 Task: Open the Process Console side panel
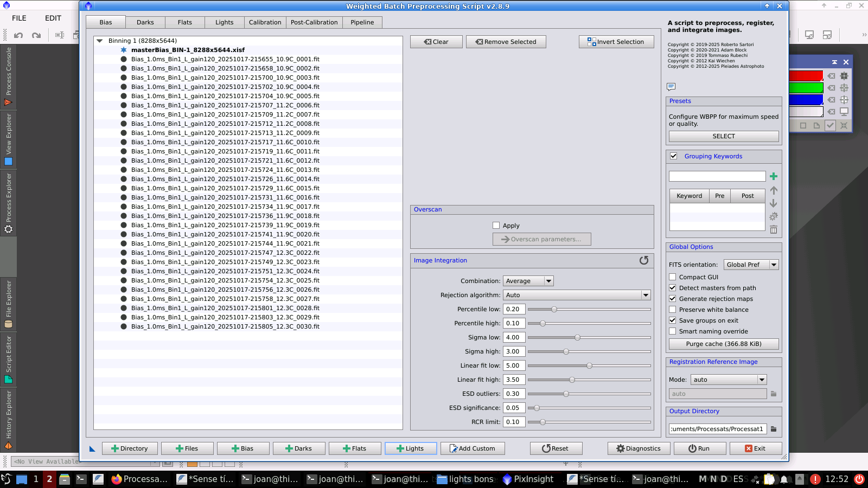(8, 77)
